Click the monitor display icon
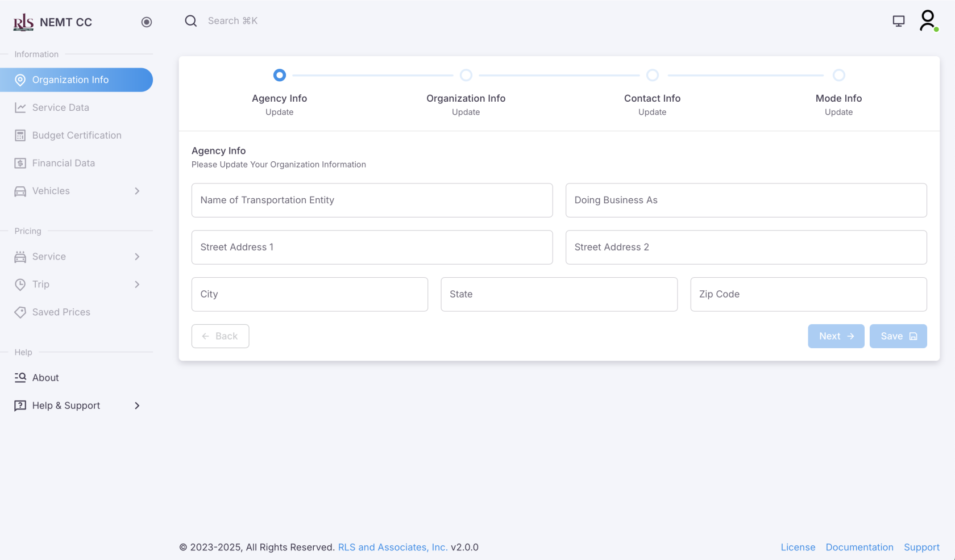 click(898, 21)
